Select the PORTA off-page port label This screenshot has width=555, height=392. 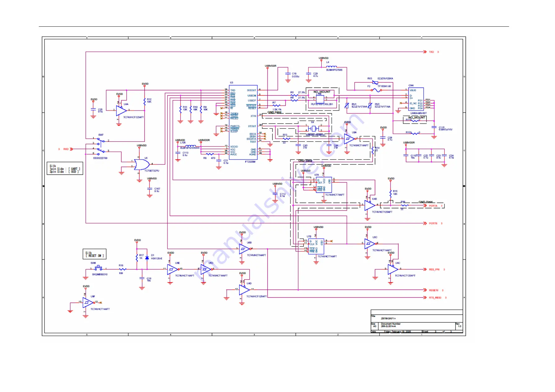(x=433, y=206)
